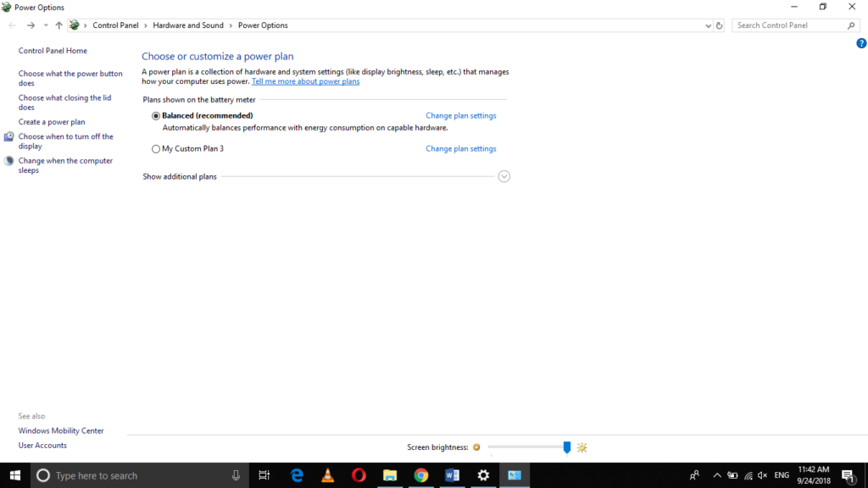
Task: Open the address bar dropdown arrow
Action: pos(708,25)
